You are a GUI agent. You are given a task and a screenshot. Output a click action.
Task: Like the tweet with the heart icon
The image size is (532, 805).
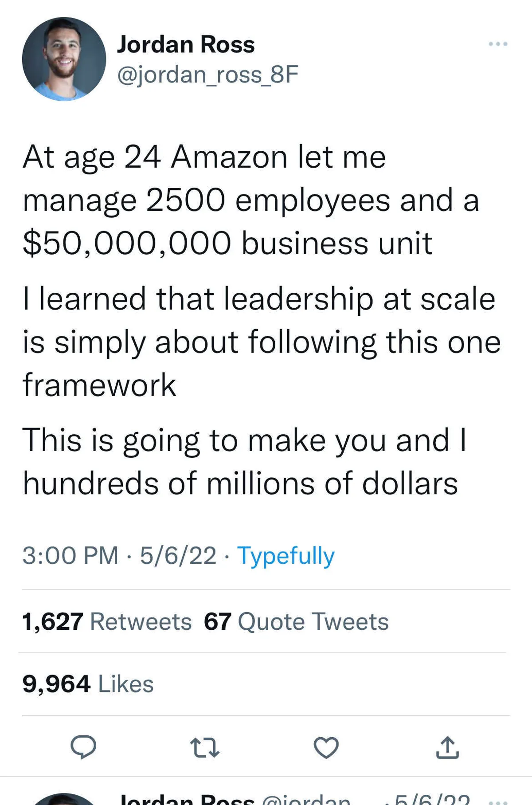(x=326, y=747)
